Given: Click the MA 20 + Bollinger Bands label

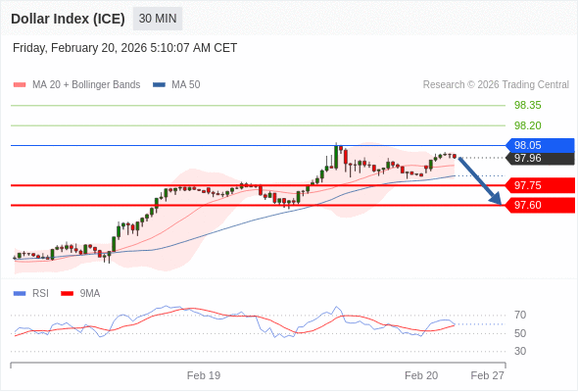Looking at the screenshot, I should pos(86,85).
